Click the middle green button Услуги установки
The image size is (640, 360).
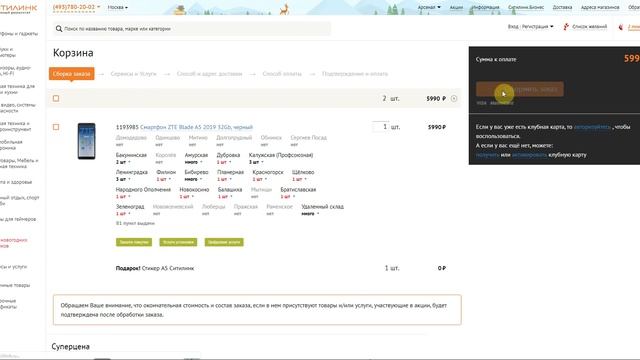(x=178, y=242)
